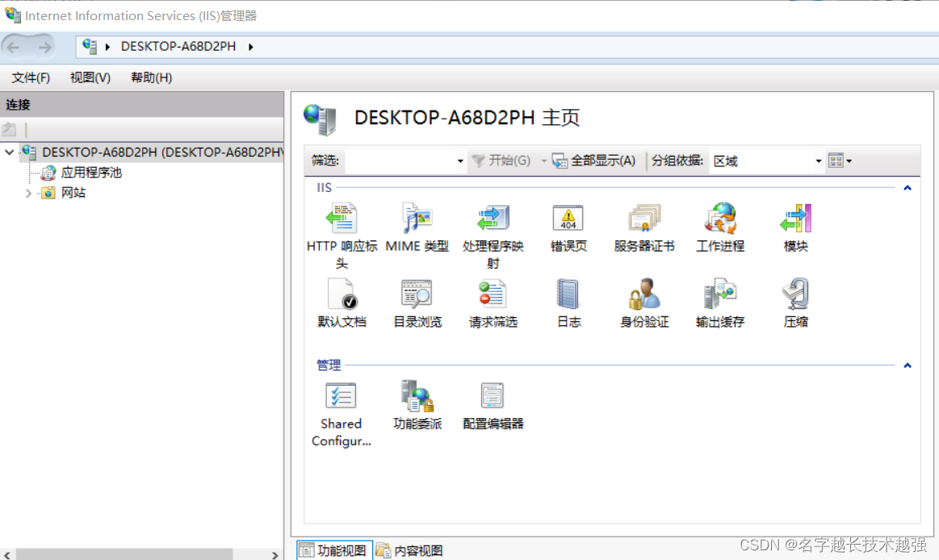Screen dimensions: 939x560
Task: Collapse the 管理 section
Action: [908, 365]
